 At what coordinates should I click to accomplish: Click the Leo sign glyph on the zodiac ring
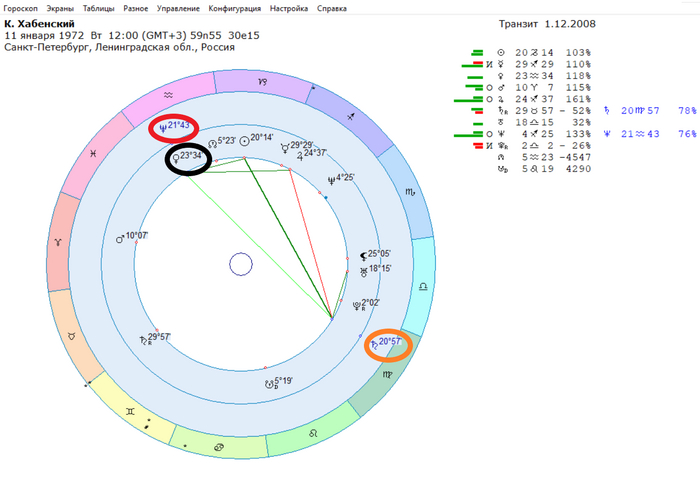click(313, 433)
